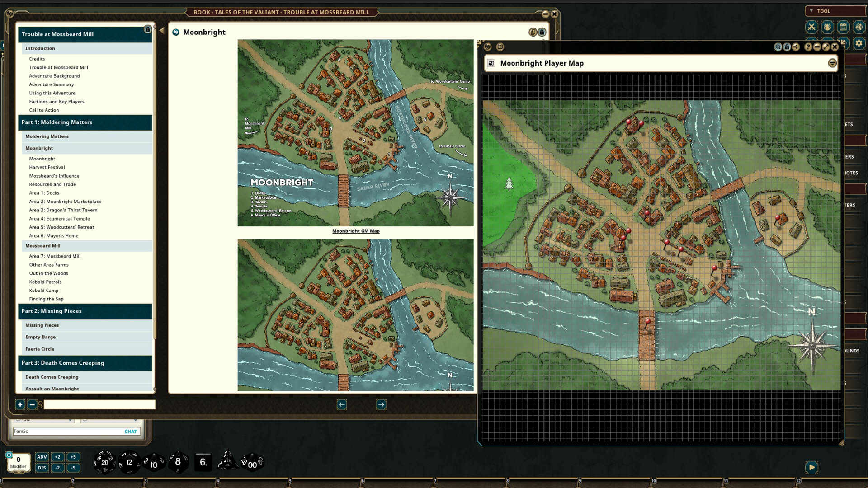
Task: Open Area 3: Dragon's Thirst Tavern link
Action: 63,210
